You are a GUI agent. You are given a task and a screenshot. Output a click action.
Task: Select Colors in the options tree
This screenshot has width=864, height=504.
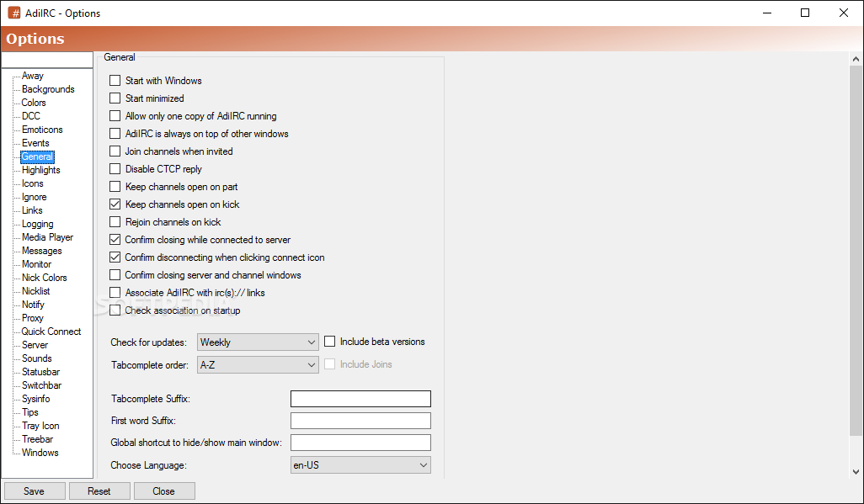click(x=34, y=103)
